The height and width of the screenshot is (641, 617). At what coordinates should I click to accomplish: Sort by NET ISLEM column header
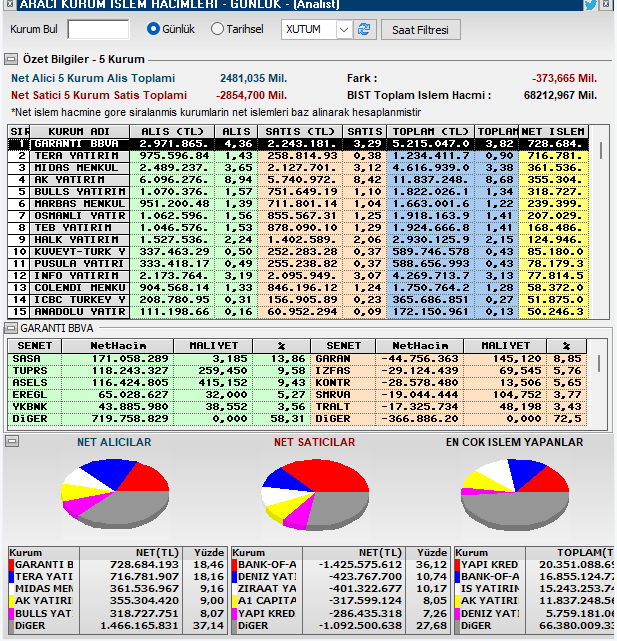[x=553, y=132]
